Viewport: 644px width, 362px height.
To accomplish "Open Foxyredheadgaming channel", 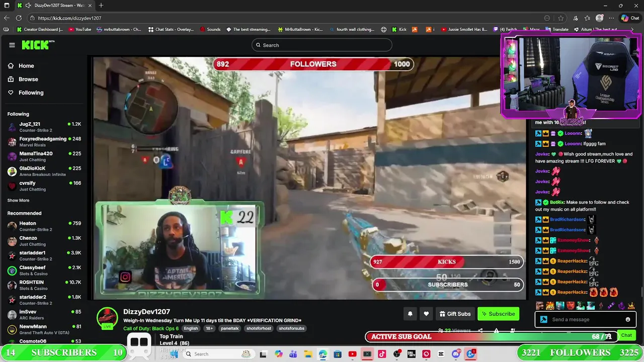I will pyautogui.click(x=44, y=141).
